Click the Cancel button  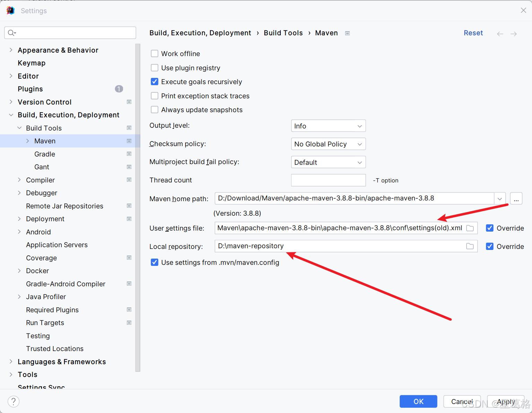point(462,402)
